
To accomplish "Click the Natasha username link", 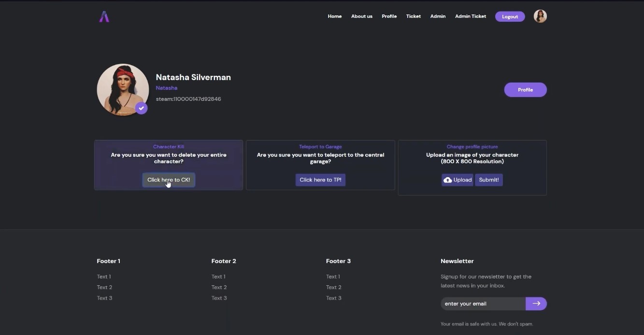I will point(167,88).
